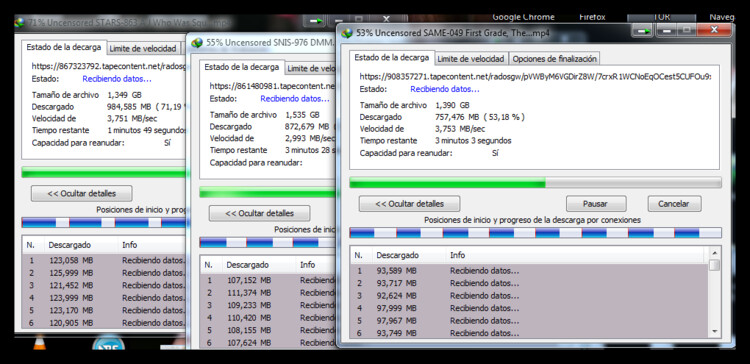Minimize the SAME-049 download window

(x=666, y=31)
